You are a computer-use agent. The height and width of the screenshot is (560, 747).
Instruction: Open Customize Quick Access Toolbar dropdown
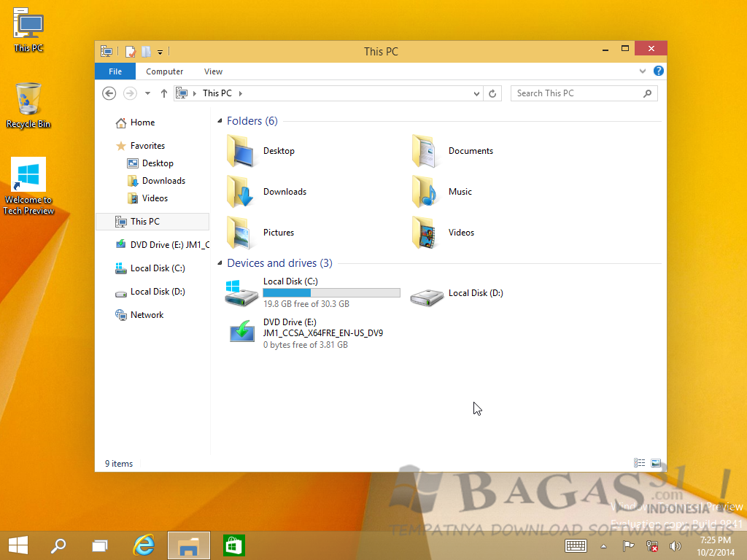160,52
